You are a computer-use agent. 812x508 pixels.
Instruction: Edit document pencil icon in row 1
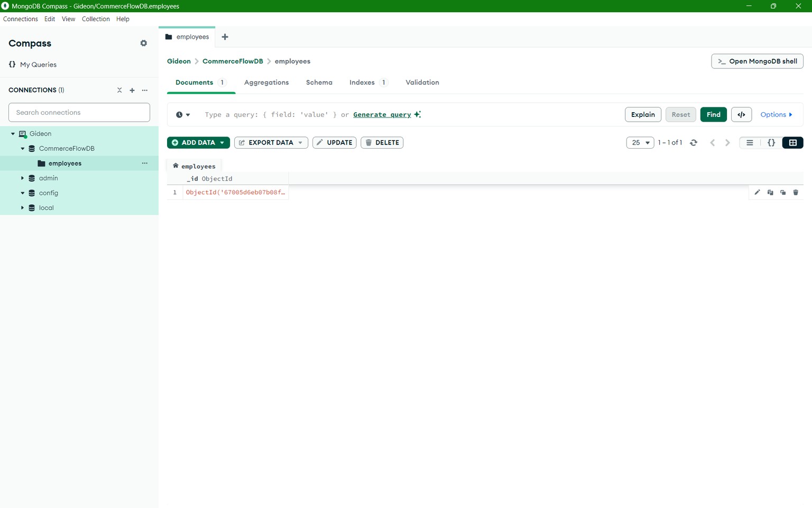pos(757,193)
